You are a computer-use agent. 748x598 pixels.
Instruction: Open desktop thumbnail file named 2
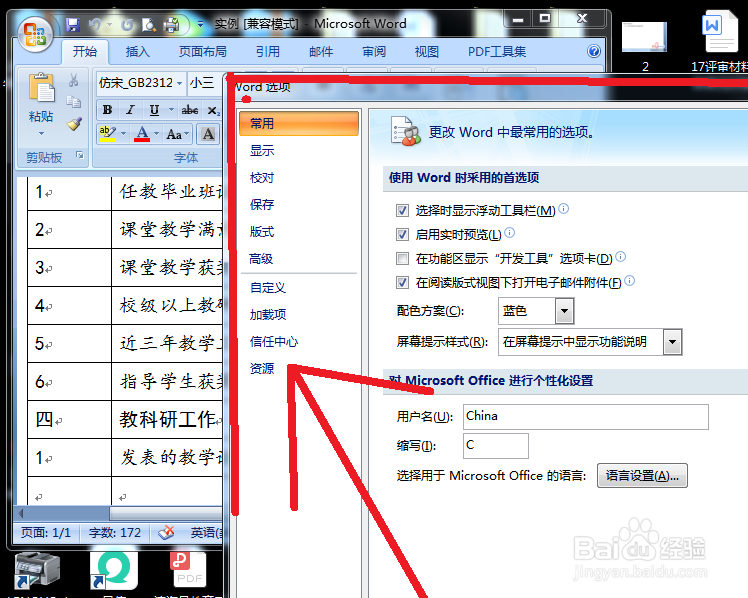(644, 36)
